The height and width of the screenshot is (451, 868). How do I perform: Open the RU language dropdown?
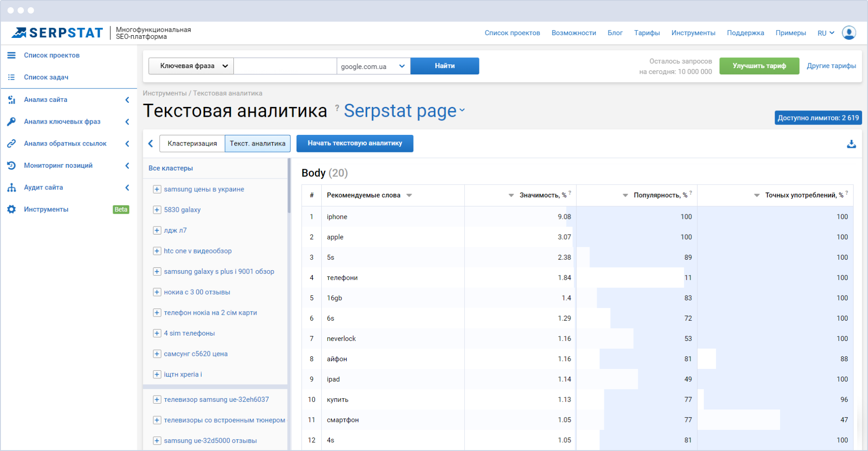click(x=826, y=33)
